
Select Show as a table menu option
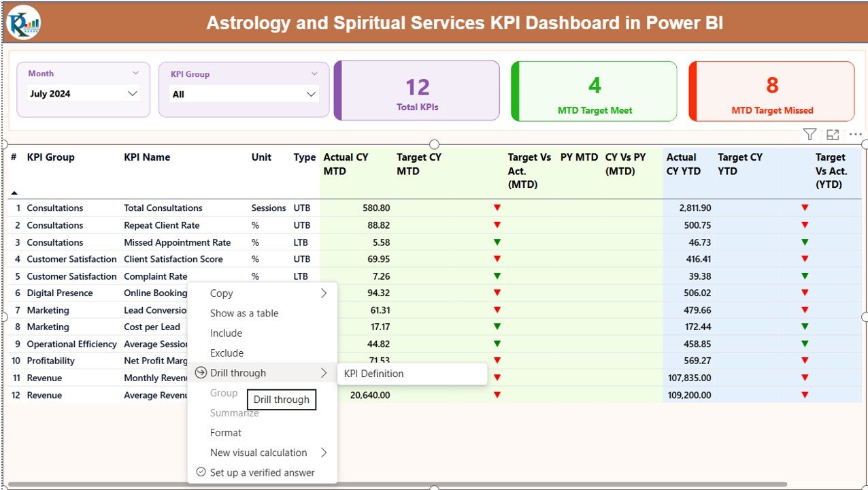click(x=244, y=313)
